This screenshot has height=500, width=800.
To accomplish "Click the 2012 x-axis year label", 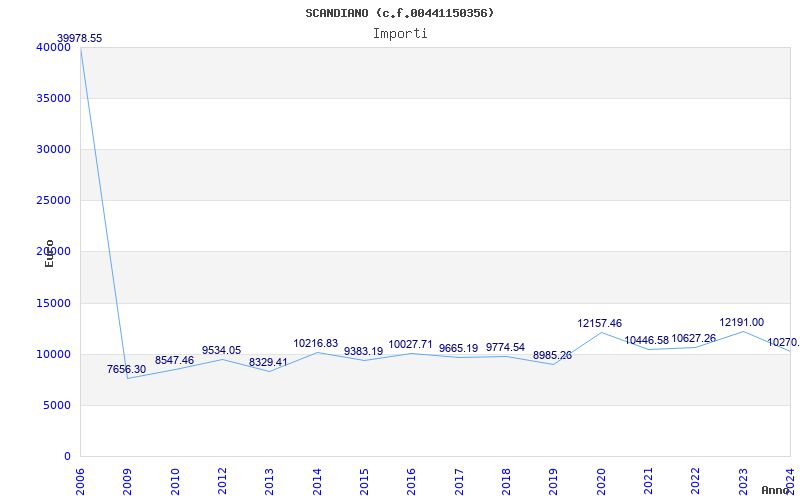I will (x=222, y=481).
